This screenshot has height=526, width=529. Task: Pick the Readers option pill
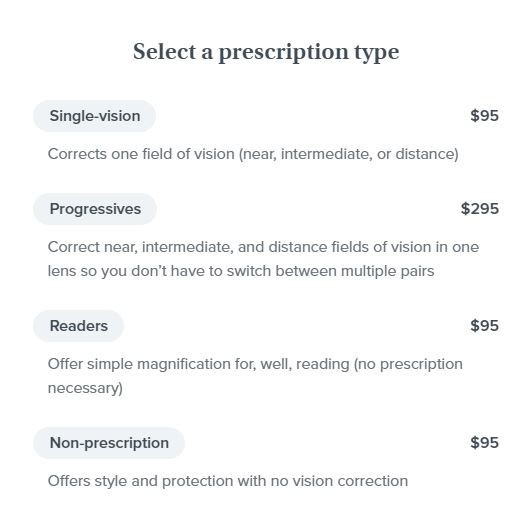click(79, 326)
